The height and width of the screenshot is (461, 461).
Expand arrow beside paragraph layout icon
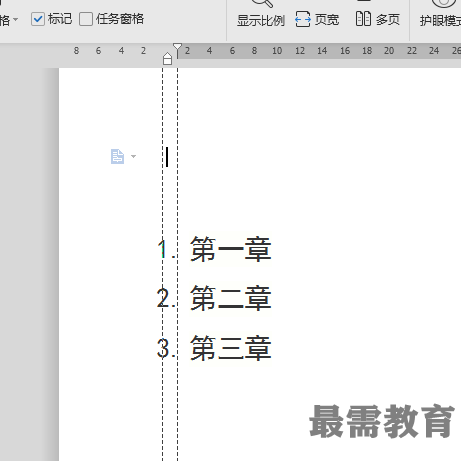tap(133, 156)
